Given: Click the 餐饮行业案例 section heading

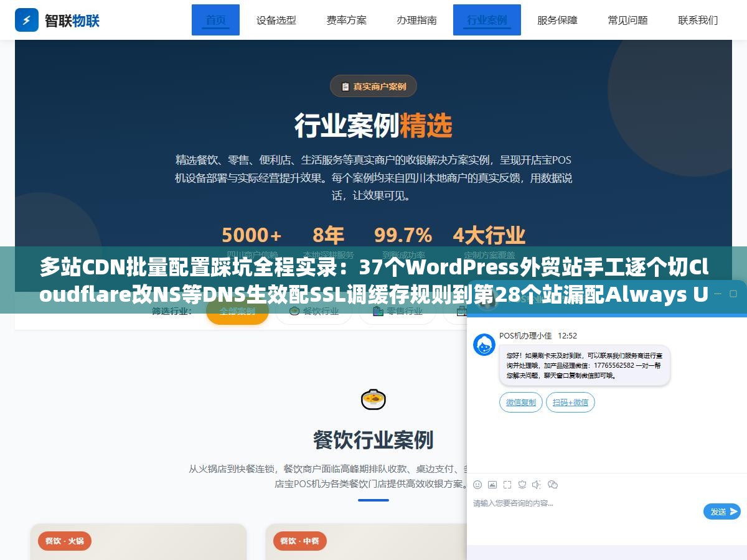Looking at the screenshot, I should pyautogui.click(x=373, y=439).
